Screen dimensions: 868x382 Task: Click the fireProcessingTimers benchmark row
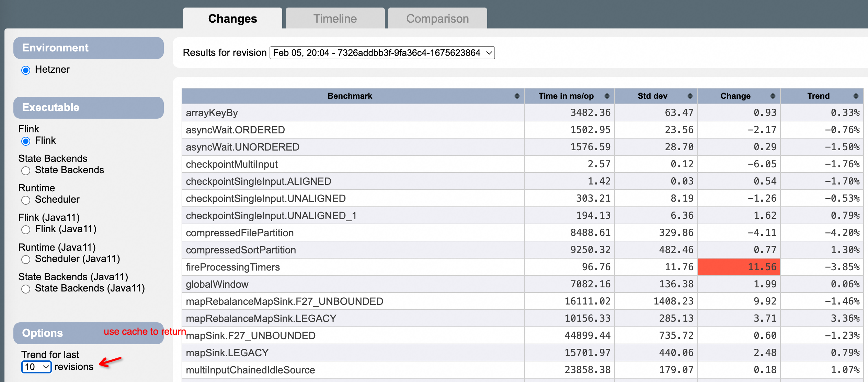tap(233, 267)
